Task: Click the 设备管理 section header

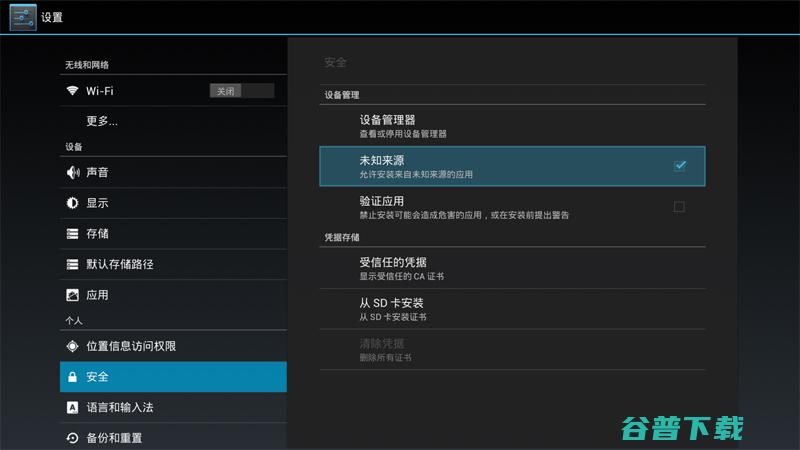Action: tap(342, 95)
